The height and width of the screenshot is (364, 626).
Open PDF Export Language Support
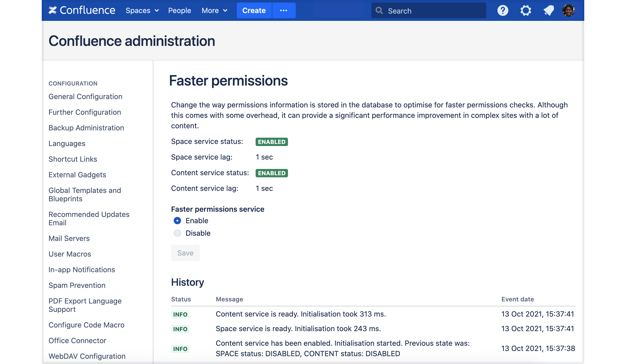(85, 305)
